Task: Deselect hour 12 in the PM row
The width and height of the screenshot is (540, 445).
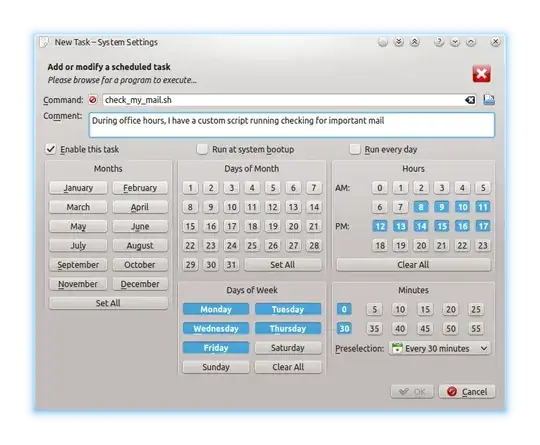Action: click(380, 226)
